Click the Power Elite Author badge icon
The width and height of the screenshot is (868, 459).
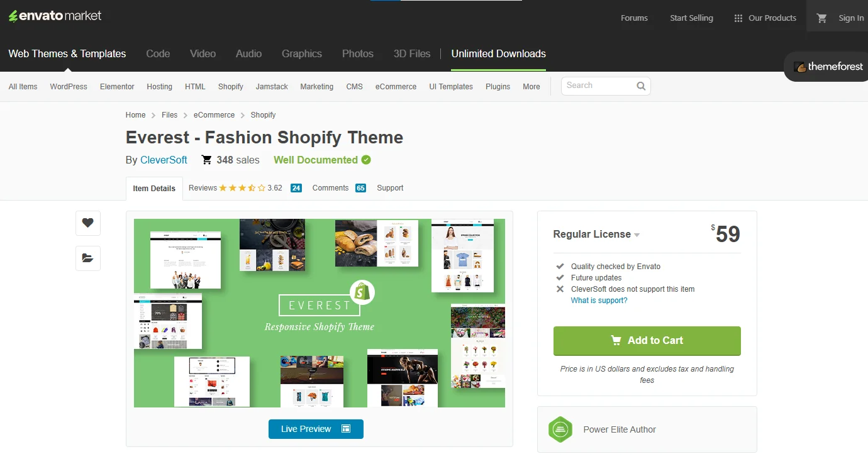pos(560,429)
